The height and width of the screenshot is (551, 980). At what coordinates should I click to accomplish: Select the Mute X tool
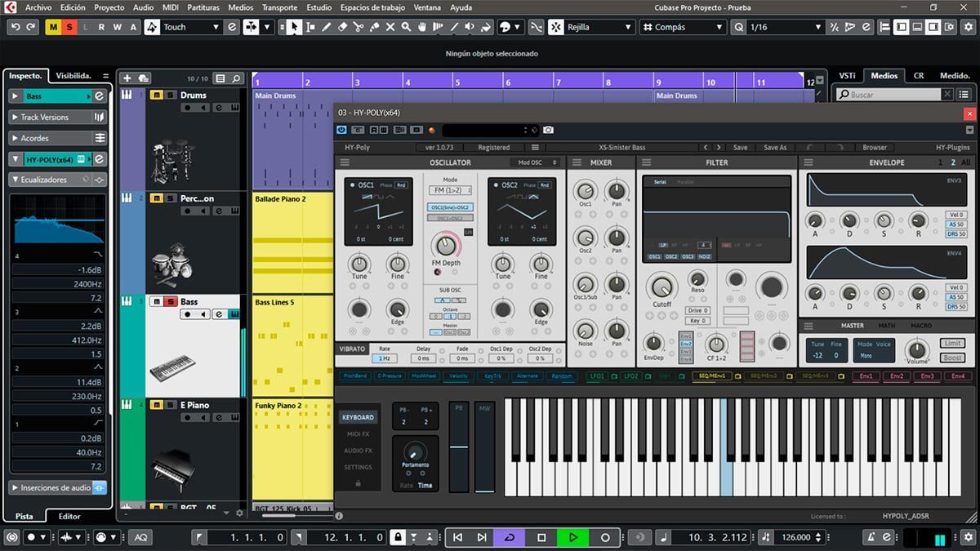point(390,27)
